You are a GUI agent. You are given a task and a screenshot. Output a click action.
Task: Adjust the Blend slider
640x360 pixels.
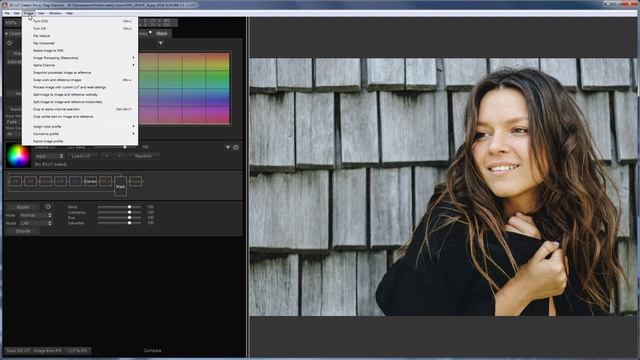(x=119, y=207)
